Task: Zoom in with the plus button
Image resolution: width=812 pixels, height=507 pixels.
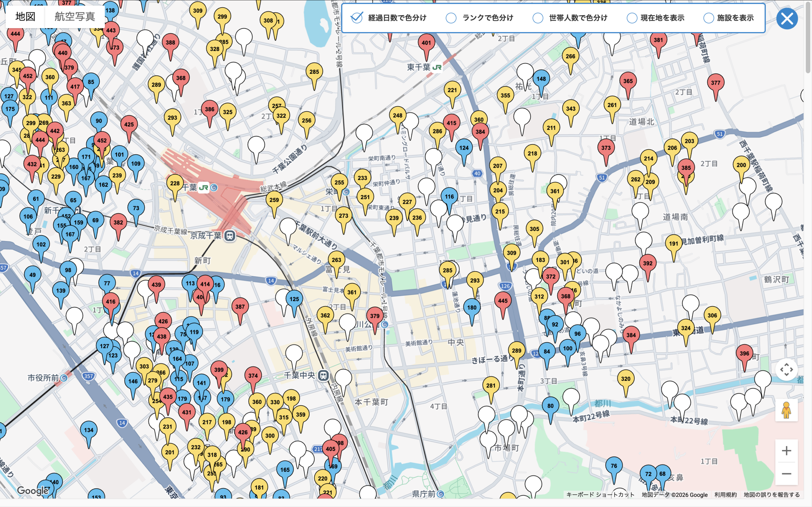Action: tap(786, 451)
